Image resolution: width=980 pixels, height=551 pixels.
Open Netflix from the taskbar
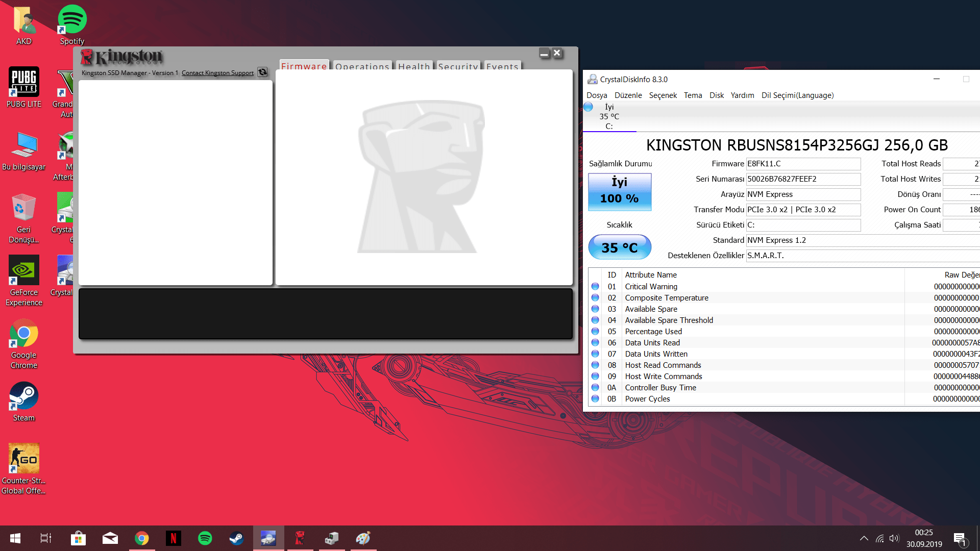click(174, 538)
